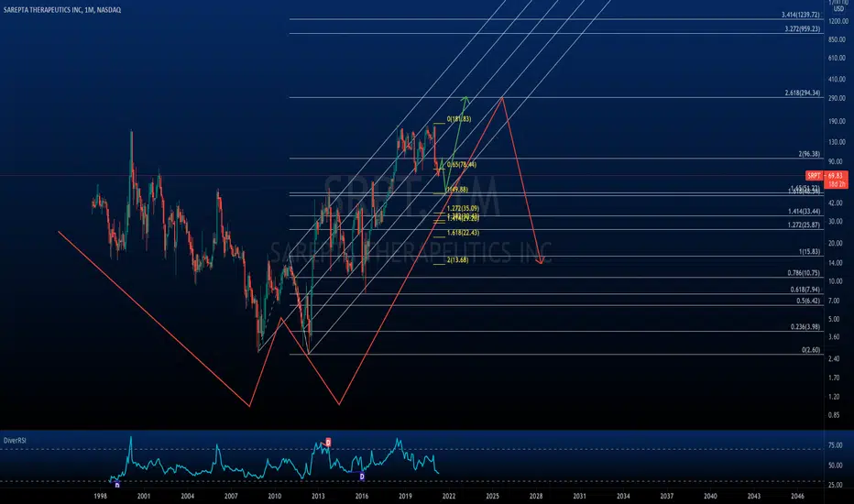Click the purple D marker near 1998
Screen dimensions: 854x504
tap(117, 485)
